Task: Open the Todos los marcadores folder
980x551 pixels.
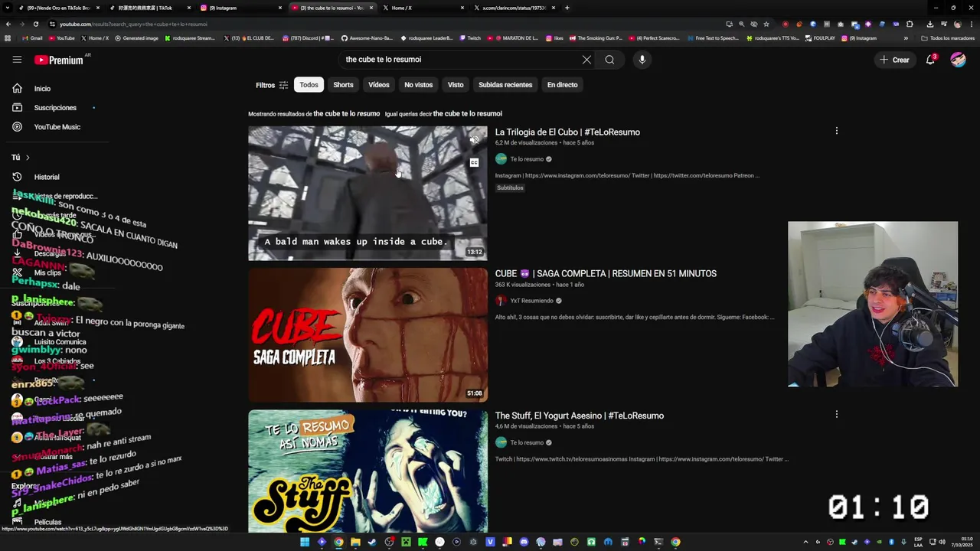Action: pos(947,37)
